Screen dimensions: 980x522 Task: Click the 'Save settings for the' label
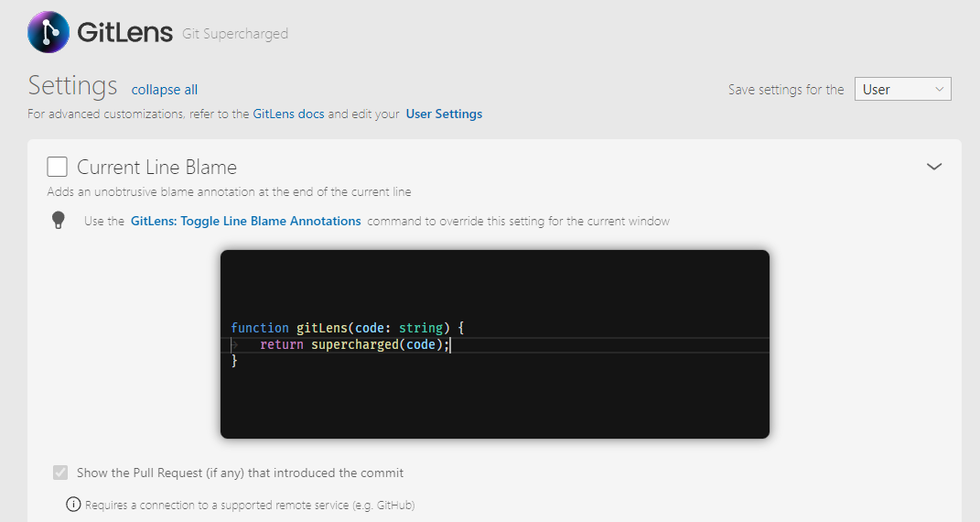[x=786, y=90]
